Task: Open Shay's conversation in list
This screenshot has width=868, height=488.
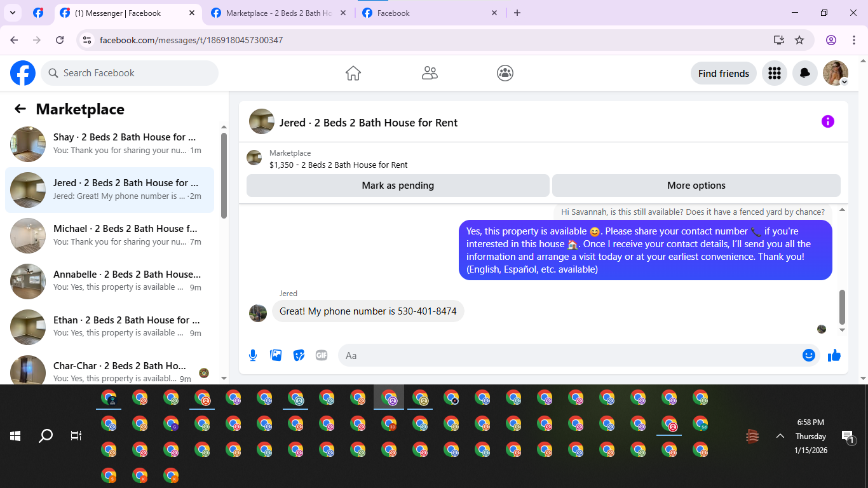Action: [110, 144]
